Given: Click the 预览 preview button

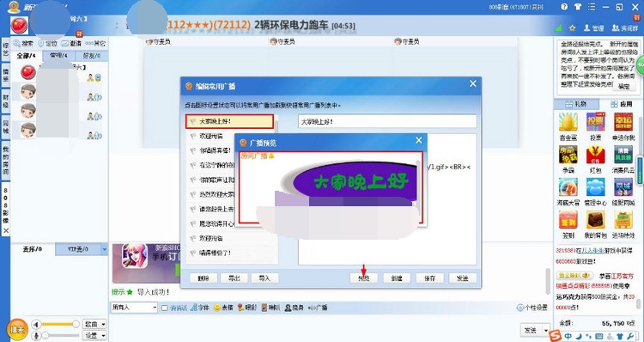Looking at the screenshot, I should click(364, 278).
